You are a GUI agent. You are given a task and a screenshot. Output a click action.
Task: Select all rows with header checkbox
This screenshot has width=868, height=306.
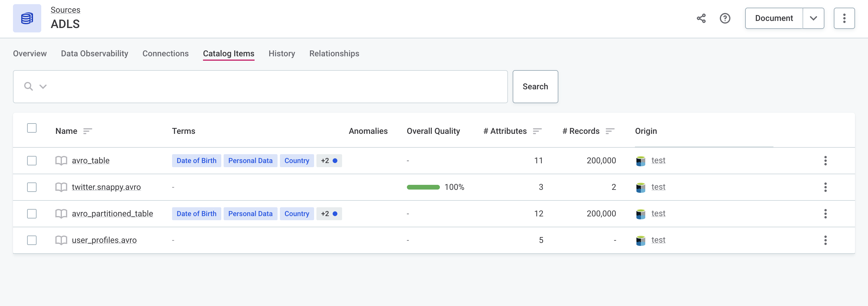32,129
